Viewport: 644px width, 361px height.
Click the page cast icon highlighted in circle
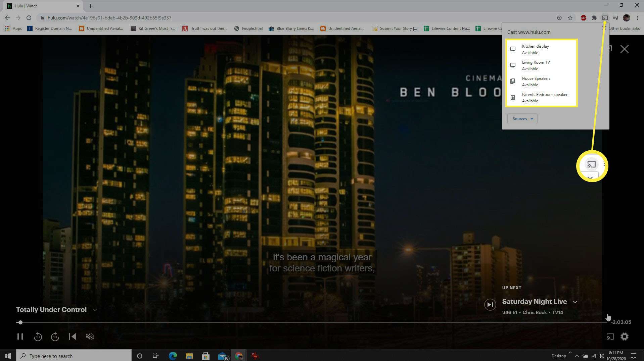pyautogui.click(x=591, y=164)
